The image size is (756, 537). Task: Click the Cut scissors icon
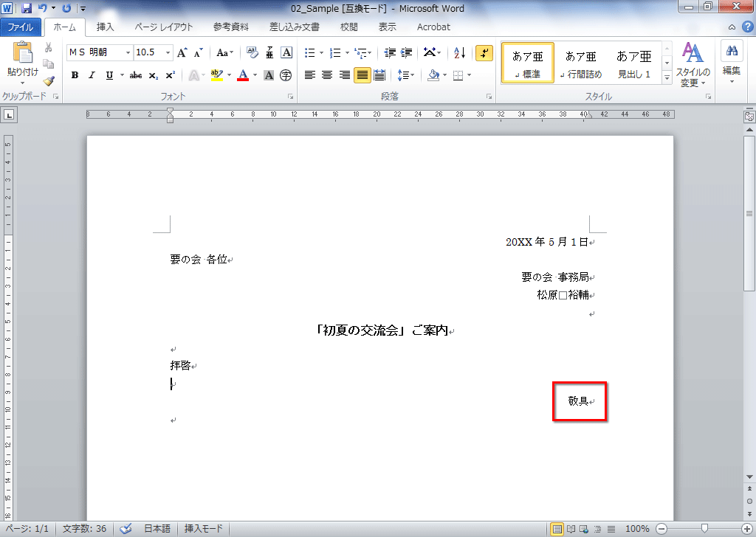tap(48, 48)
